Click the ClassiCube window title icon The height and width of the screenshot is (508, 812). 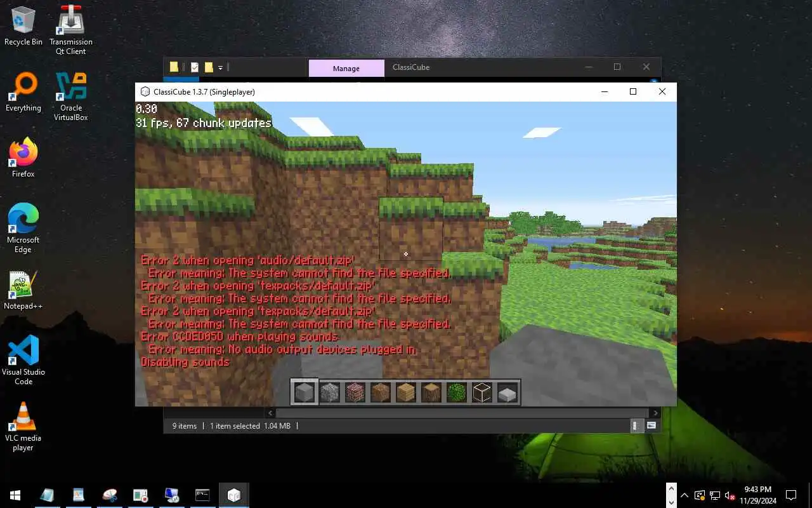tap(145, 91)
